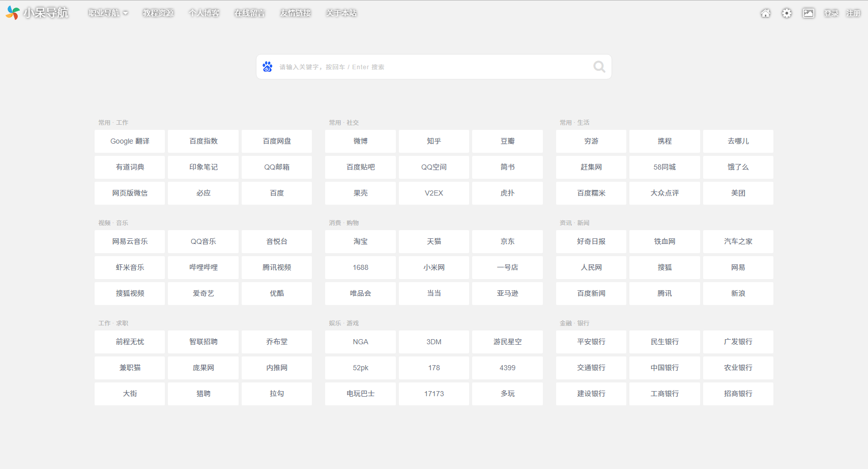Open the 58同城 tile
The image size is (868, 469).
(664, 167)
